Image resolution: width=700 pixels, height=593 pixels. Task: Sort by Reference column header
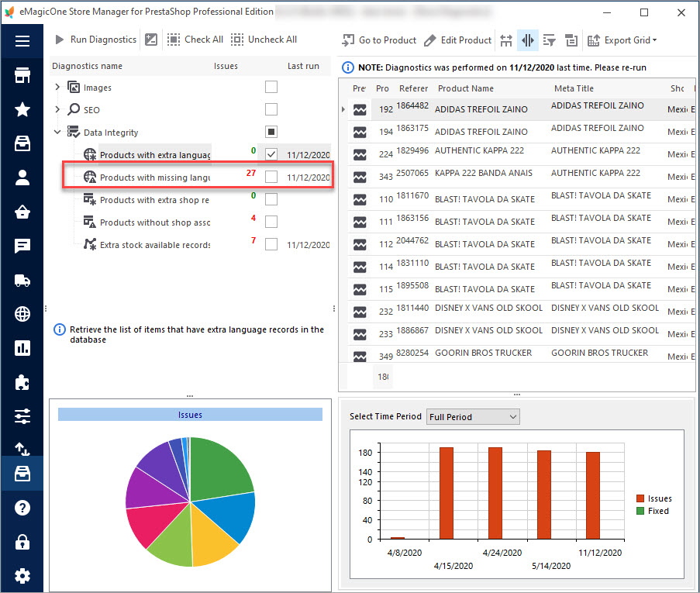pos(413,88)
